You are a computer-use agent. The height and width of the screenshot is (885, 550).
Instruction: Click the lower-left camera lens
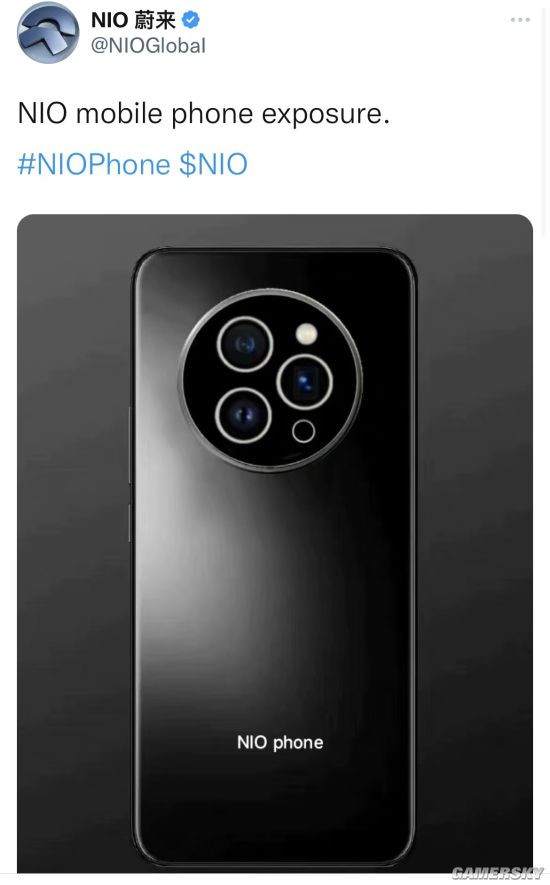point(243,415)
